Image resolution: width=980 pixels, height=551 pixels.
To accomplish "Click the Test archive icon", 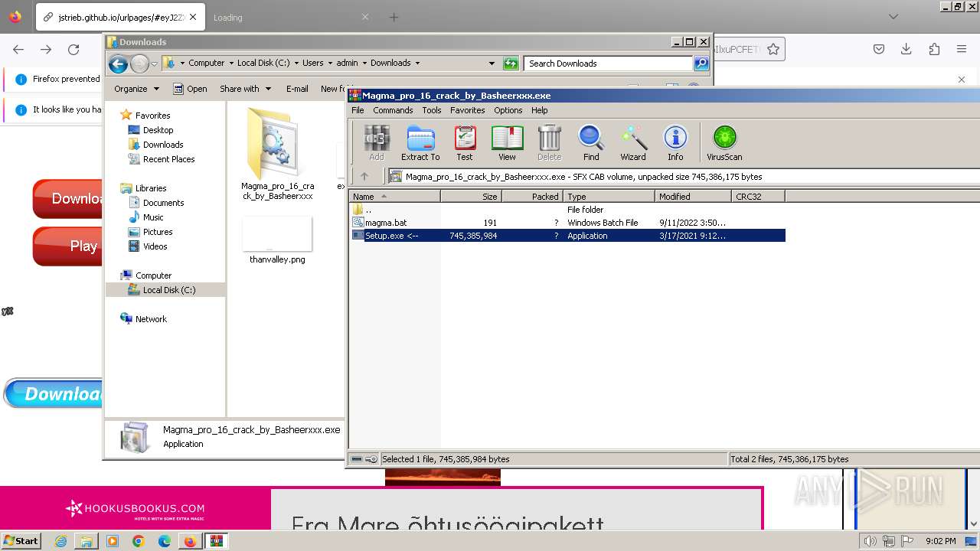I will pos(465,143).
